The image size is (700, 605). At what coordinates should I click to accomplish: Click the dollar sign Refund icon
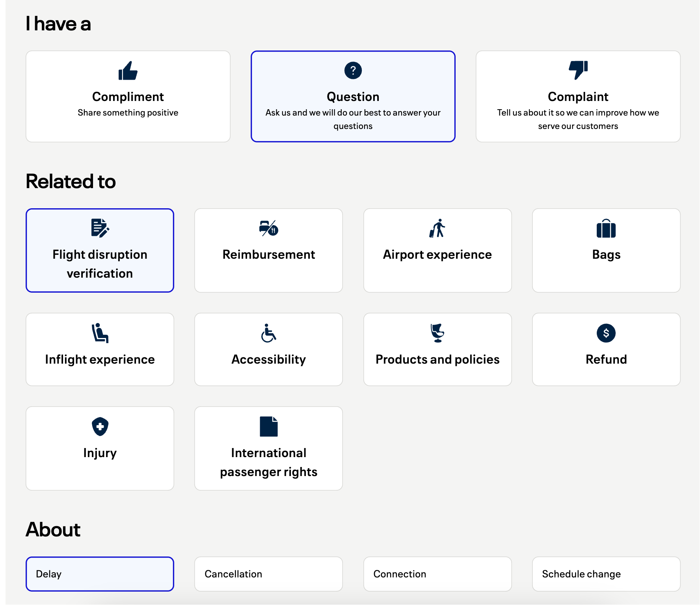point(606,333)
